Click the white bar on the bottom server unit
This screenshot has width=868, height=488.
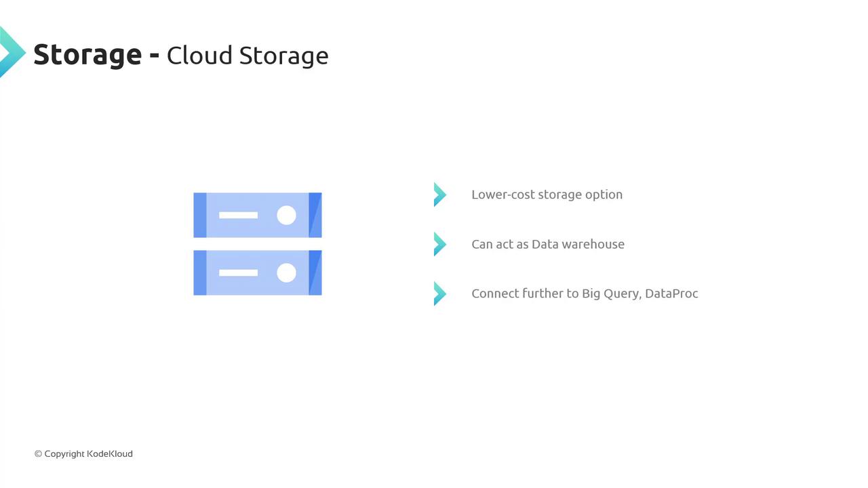coord(238,272)
